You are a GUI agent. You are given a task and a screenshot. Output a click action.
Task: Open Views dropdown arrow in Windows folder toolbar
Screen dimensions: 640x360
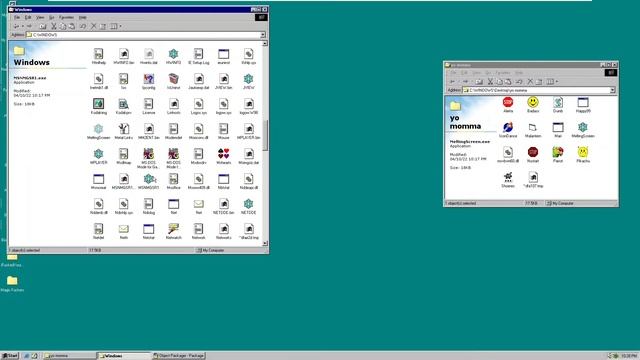[120, 26]
